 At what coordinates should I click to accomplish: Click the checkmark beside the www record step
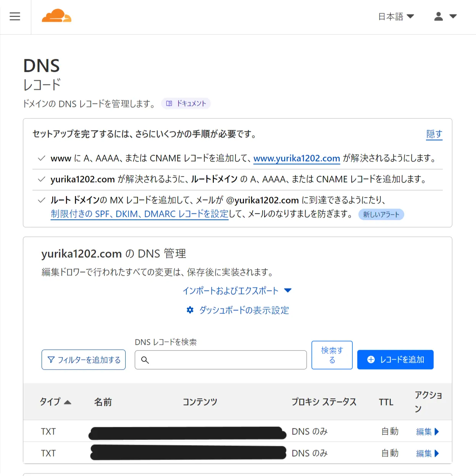[41, 158]
